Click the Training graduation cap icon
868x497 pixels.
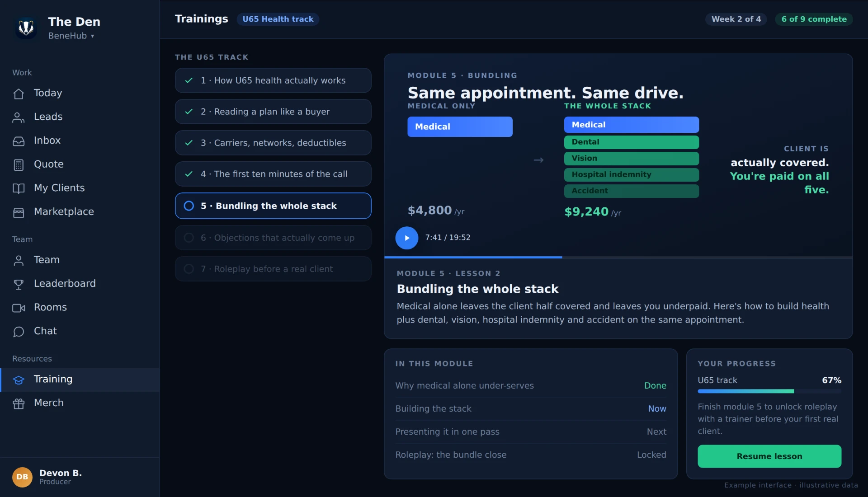[x=19, y=380]
